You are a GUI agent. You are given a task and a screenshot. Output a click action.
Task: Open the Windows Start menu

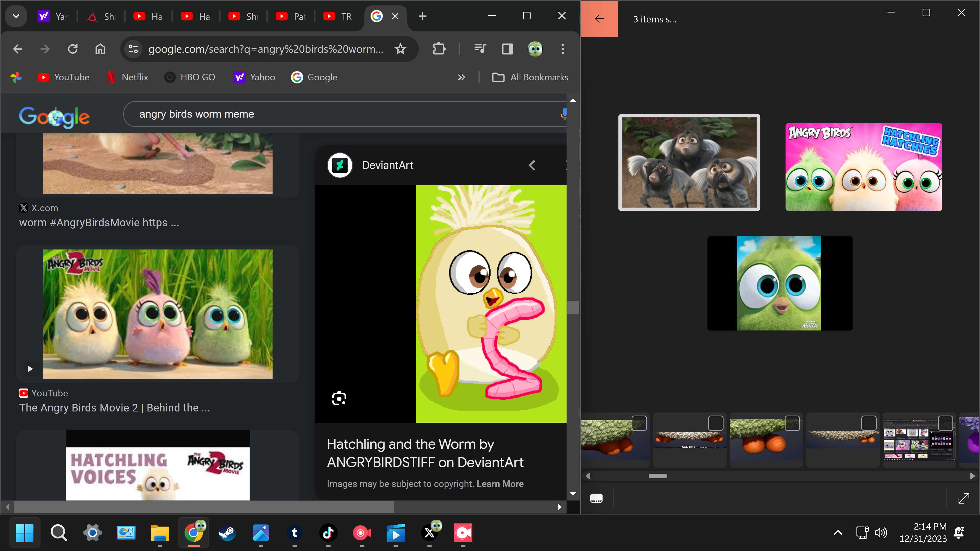tap(25, 533)
